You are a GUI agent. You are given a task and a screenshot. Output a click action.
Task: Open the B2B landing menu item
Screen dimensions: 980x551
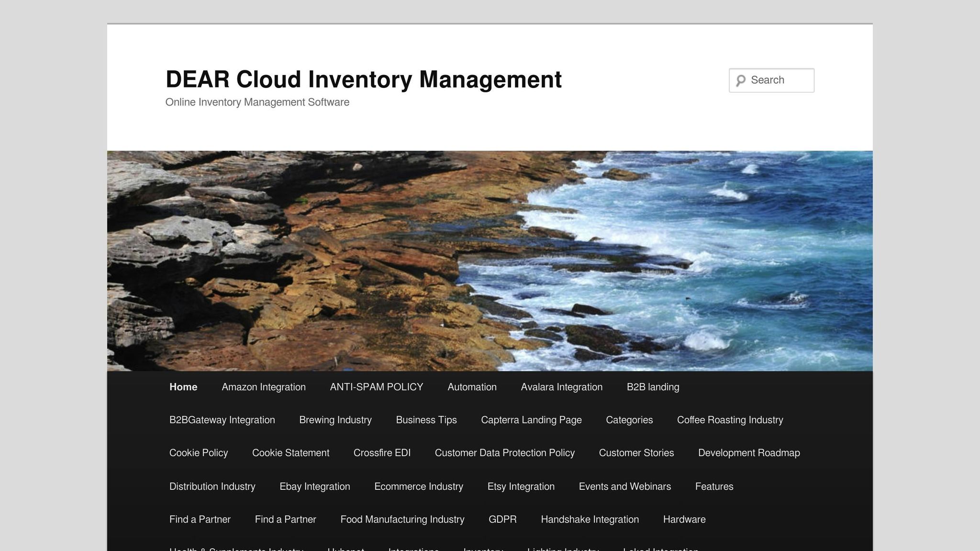point(653,387)
